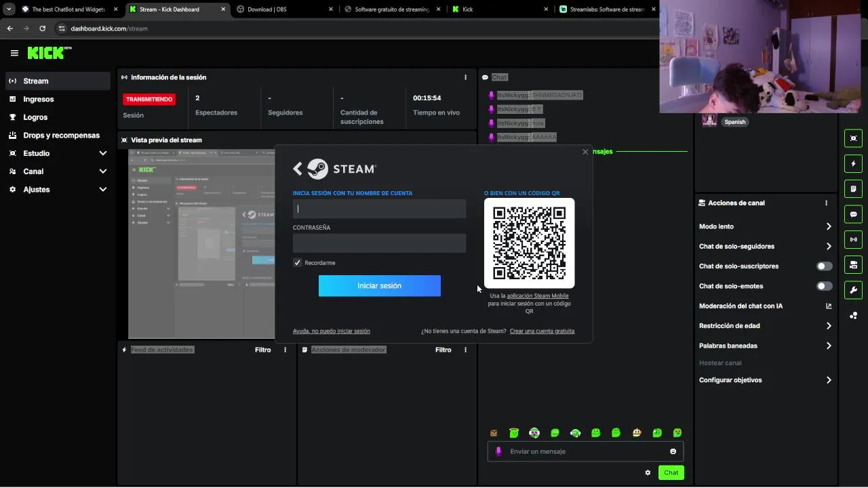Open the chat bubble icon in right rail
Viewport: 868px width, 488px height.
[x=853, y=214]
